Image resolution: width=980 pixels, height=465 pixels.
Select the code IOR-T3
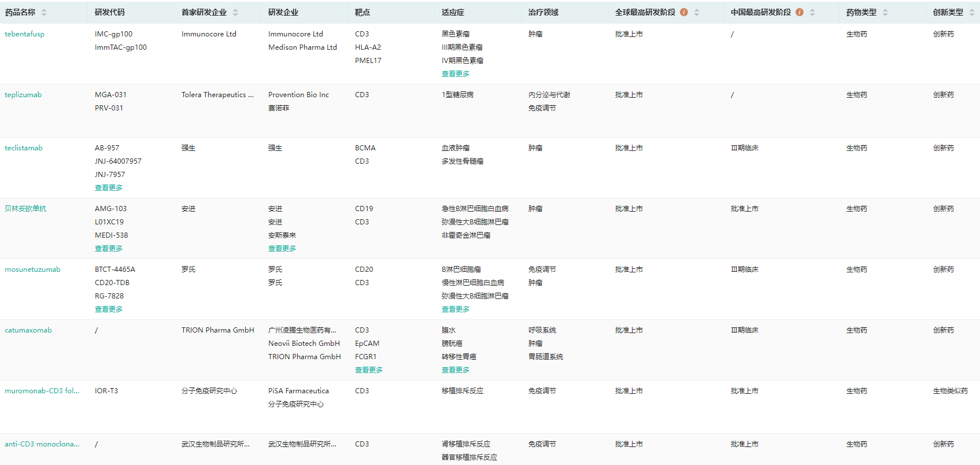pyautogui.click(x=106, y=391)
